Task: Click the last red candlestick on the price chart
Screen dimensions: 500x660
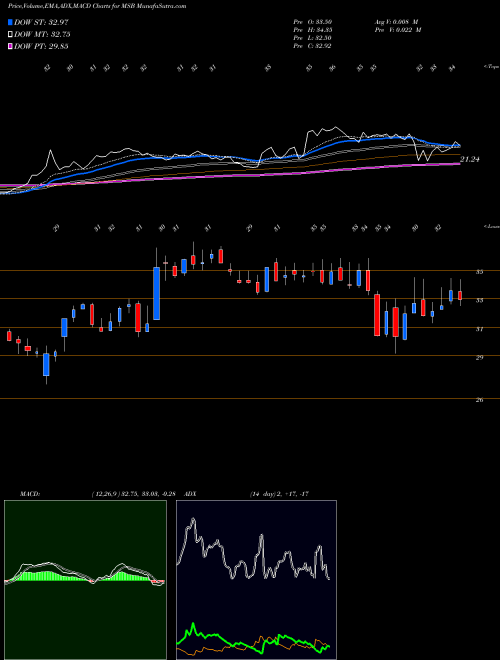Action: (460, 295)
